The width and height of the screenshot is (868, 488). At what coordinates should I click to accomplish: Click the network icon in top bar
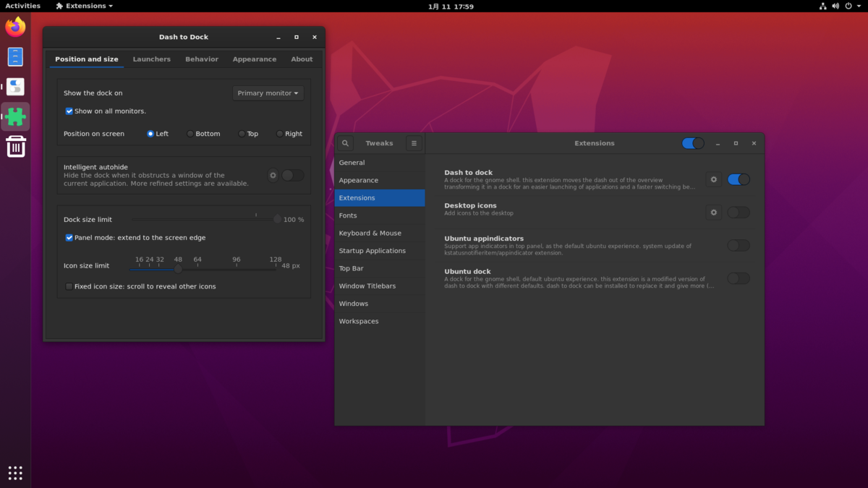pyautogui.click(x=822, y=6)
